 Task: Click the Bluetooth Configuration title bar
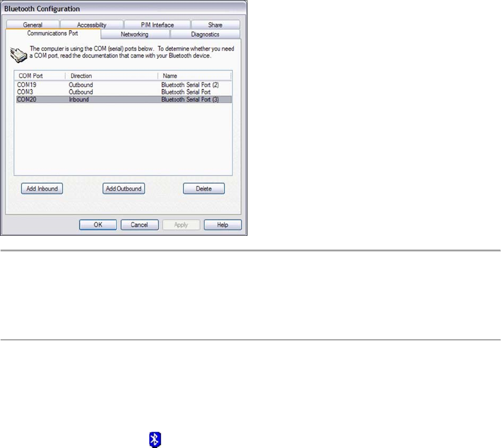[124, 9]
